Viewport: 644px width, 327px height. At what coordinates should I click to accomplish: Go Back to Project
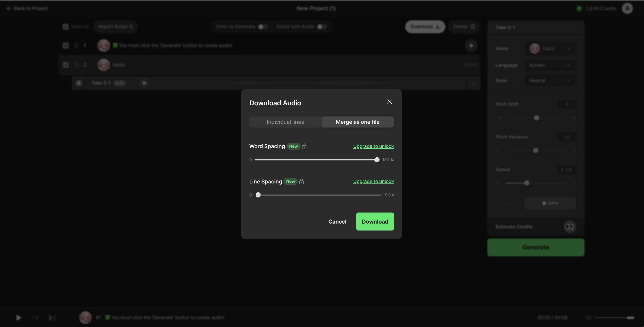click(27, 8)
